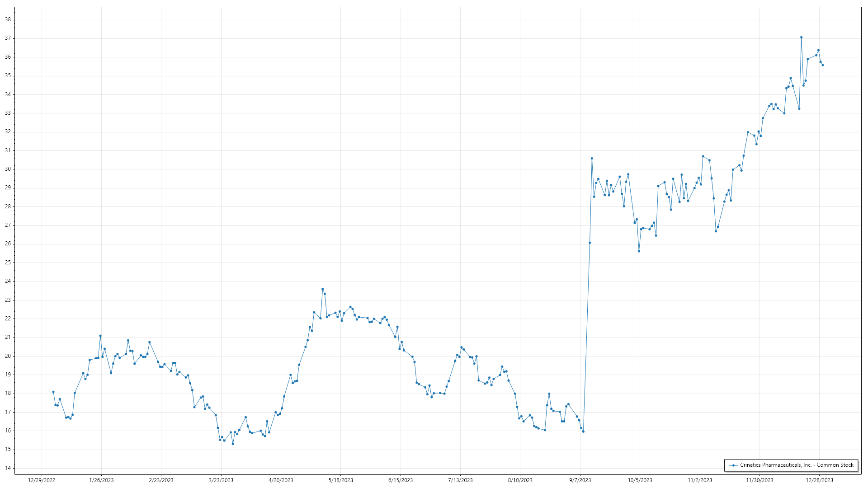Click the Crinetics Pharmaceuticals legend text
Screen dimensions: 868x488
click(x=797, y=465)
